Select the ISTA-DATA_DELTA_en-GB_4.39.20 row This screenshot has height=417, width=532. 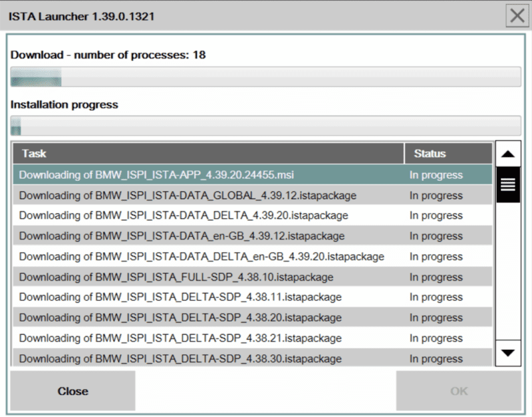point(253,257)
